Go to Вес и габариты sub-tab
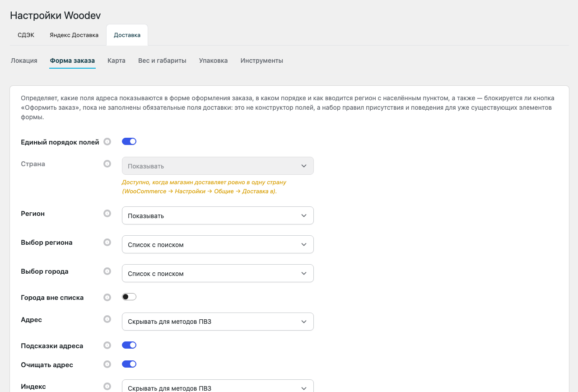The width and height of the screenshot is (578, 392). pyautogui.click(x=162, y=61)
